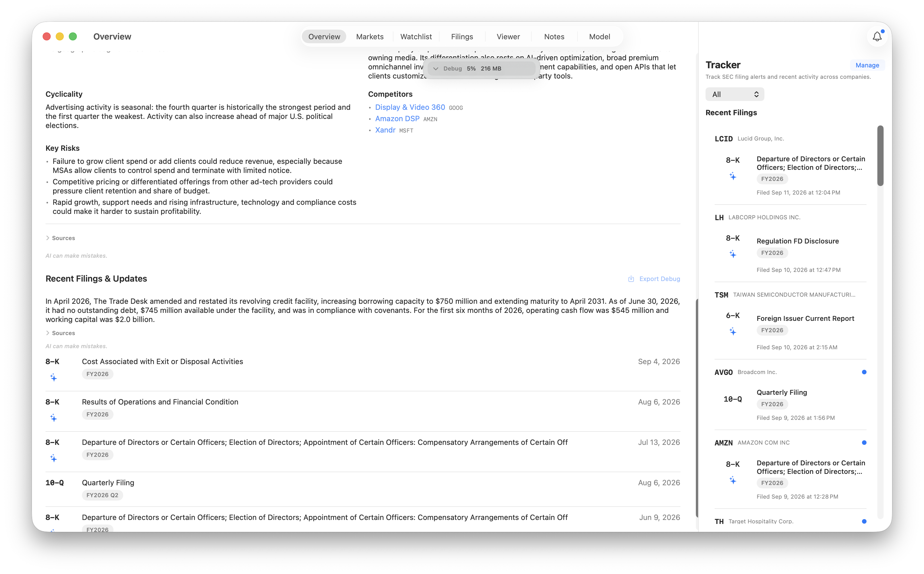924x574 pixels.
Task: Open the Model tab
Action: pyautogui.click(x=599, y=36)
